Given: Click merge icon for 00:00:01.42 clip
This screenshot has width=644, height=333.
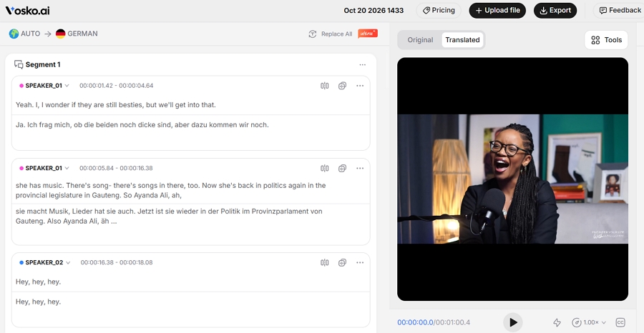Looking at the screenshot, I should [342, 86].
